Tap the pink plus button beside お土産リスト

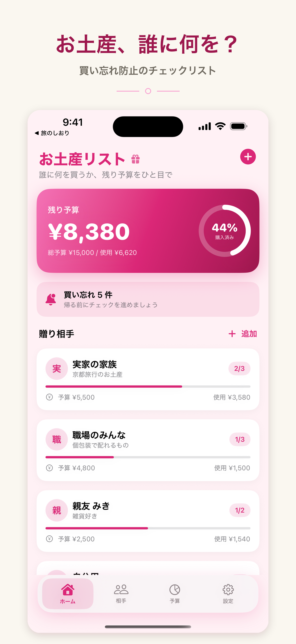click(248, 157)
